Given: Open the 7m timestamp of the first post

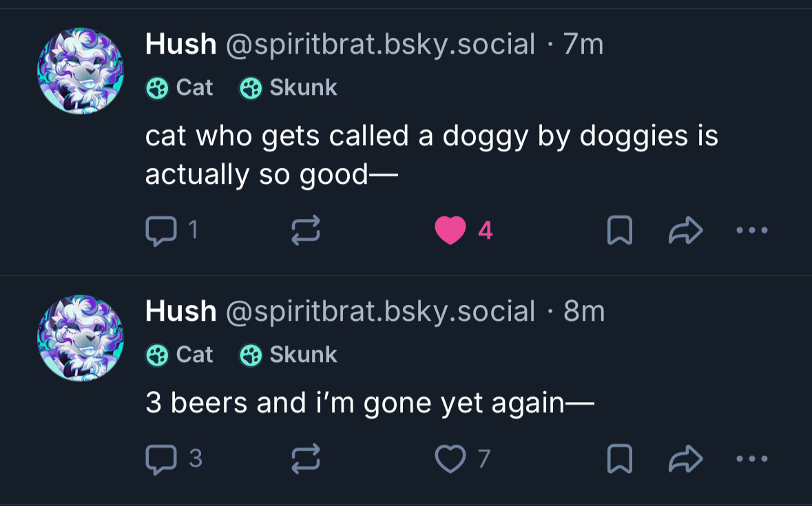Looking at the screenshot, I should [583, 45].
